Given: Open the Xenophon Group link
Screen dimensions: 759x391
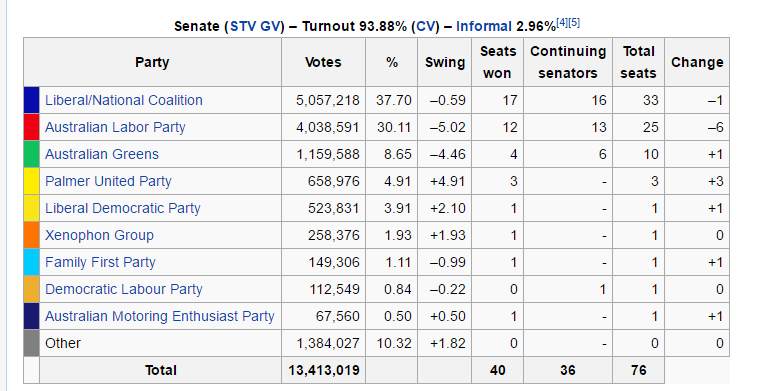Looking at the screenshot, I should point(99,235).
